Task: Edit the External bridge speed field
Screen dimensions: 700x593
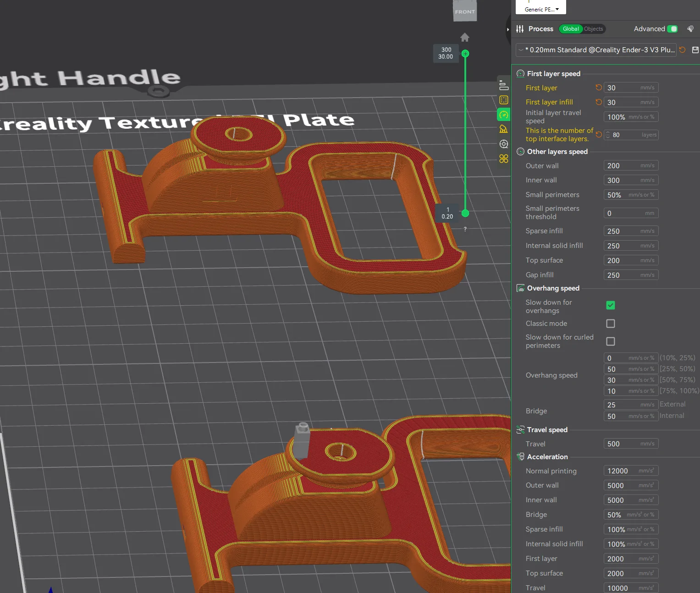Action: point(631,405)
